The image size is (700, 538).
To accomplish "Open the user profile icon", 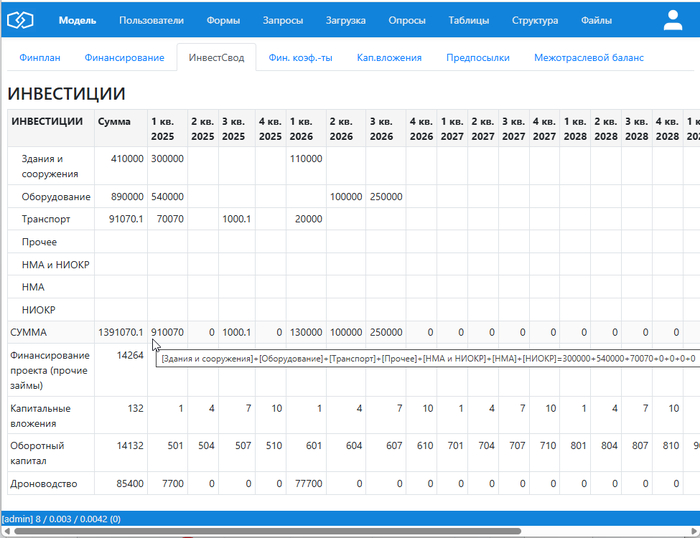I will pos(672,20).
